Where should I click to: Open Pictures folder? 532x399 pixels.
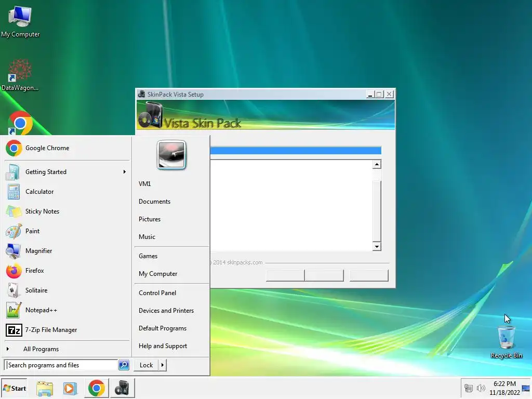pos(150,219)
